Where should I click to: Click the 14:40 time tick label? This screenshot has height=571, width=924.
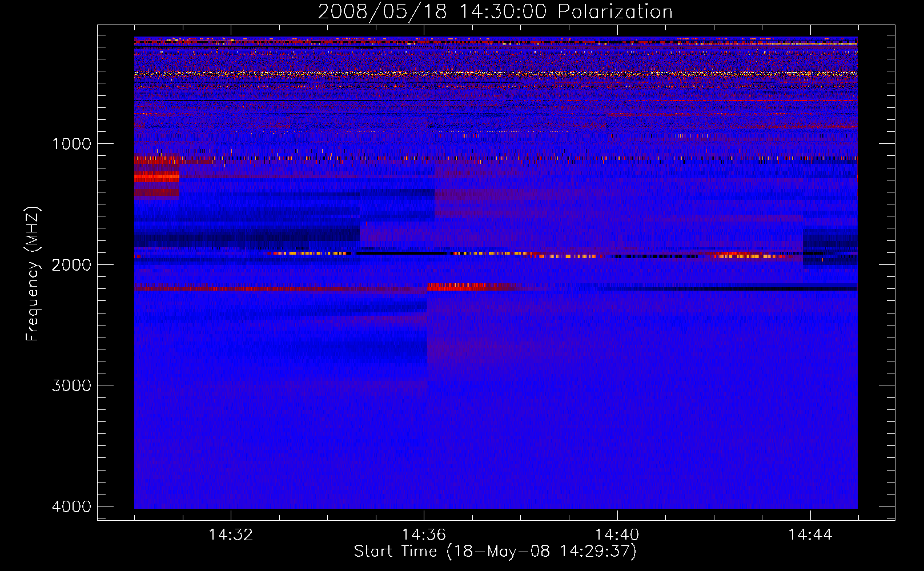[x=617, y=535]
